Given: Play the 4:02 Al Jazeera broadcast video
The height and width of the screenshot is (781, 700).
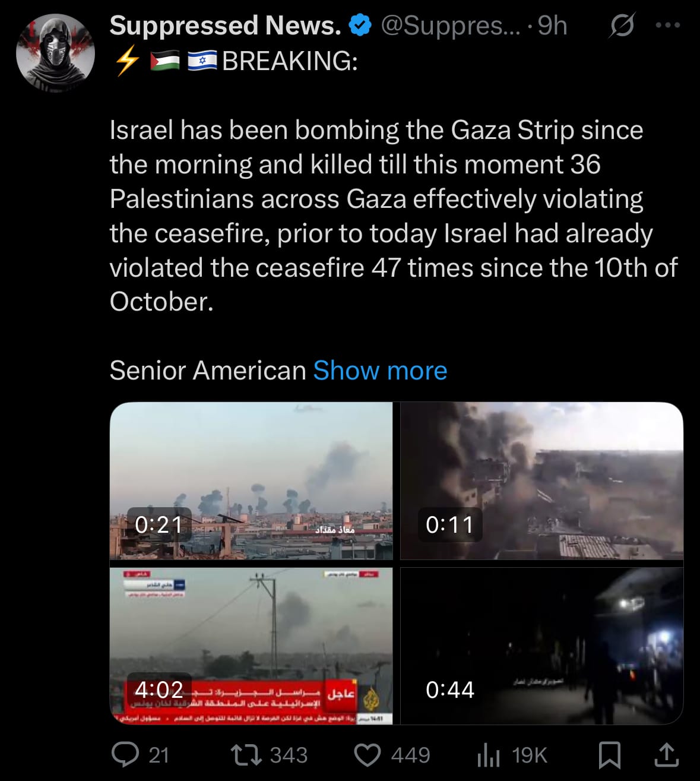Looking at the screenshot, I should click(x=251, y=646).
